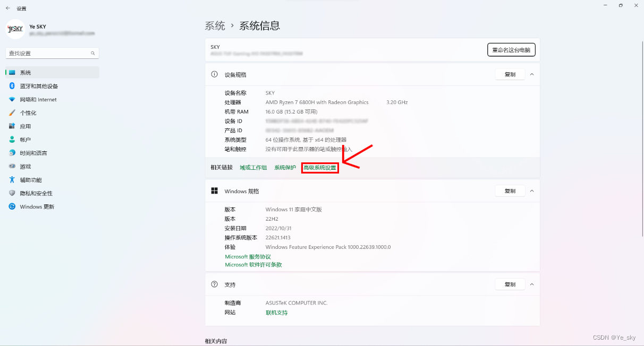Click the info icon beside 设备规格
Image resolution: width=644 pixels, height=346 pixels.
click(x=215, y=75)
